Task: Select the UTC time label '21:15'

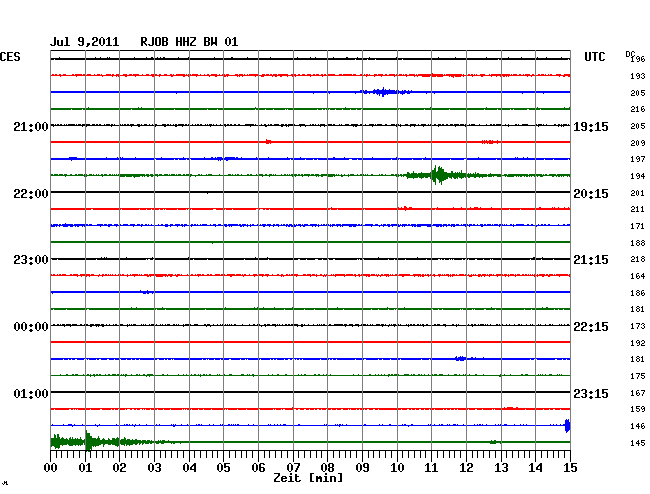Action: 591,260
